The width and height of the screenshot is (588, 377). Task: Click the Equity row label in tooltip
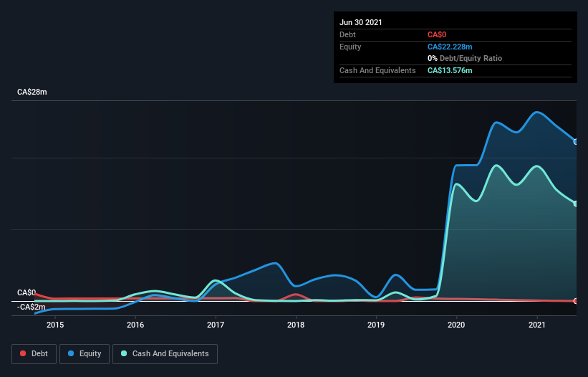(x=350, y=47)
